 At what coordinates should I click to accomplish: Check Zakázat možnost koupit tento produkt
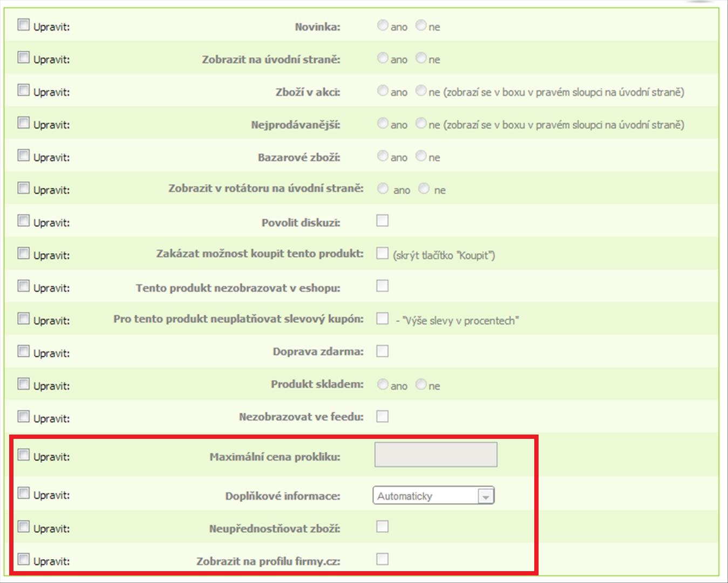click(x=383, y=253)
